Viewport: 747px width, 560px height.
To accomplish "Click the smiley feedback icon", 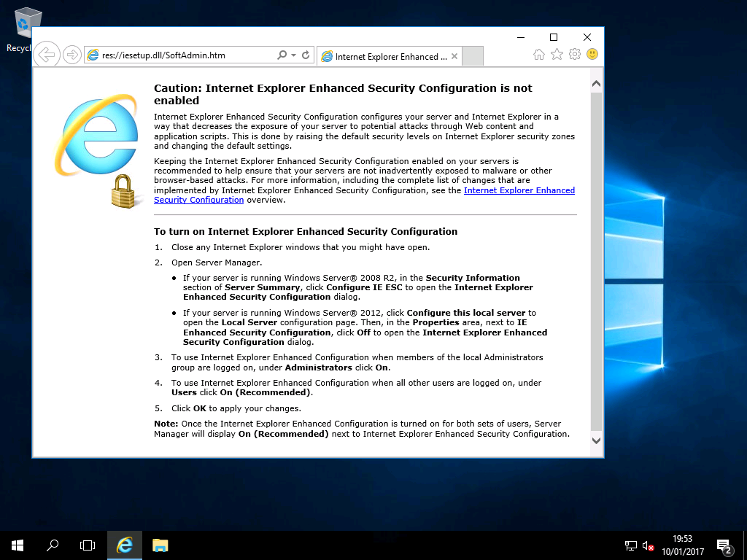I will click(592, 54).
